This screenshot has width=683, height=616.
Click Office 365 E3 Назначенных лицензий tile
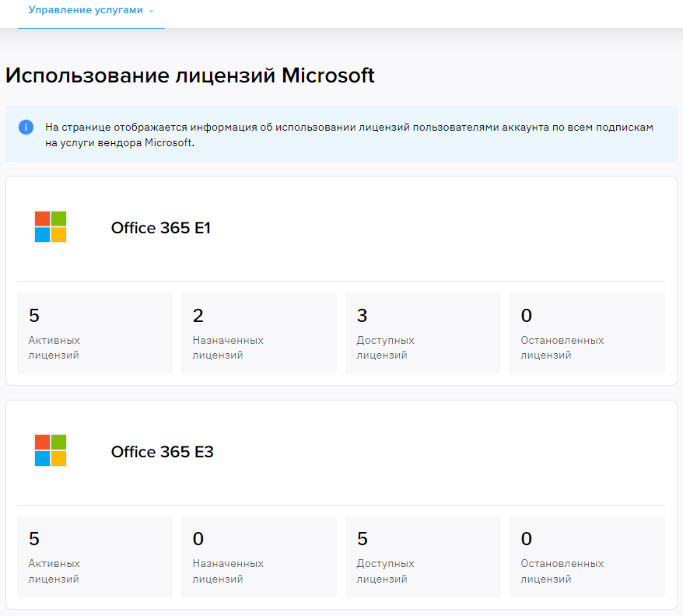pyautogui.click(x=259, y=557)
